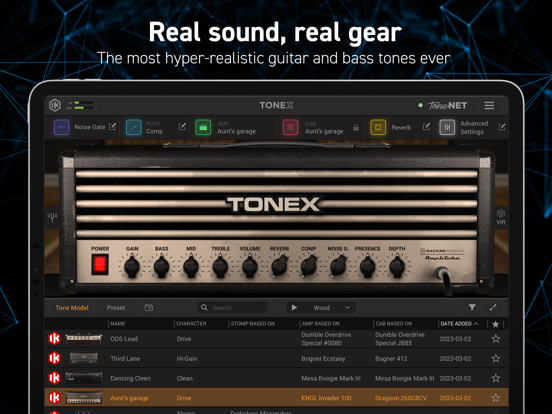Viewport: 552px width, 414px height.
Task: Click the VOLUME knob
Action: click(x=250, y=267)
